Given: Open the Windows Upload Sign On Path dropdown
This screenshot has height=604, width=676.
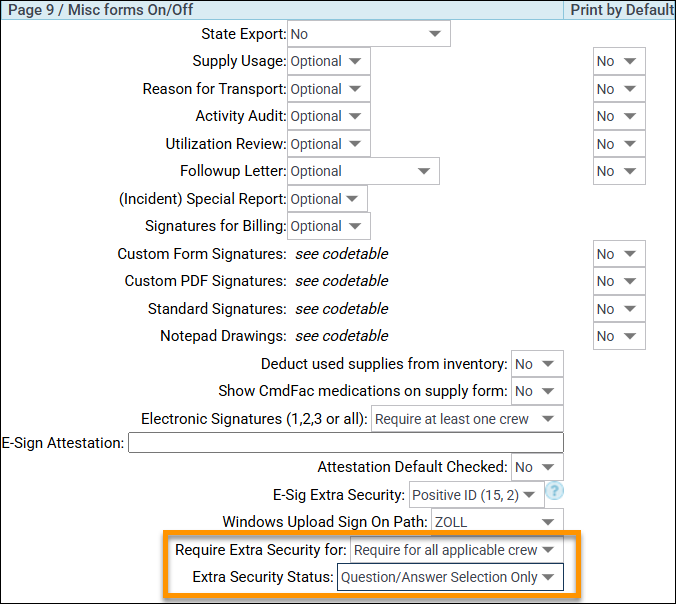Looking at the screenshot, I should pyautogui.click(x=495, y=522).
